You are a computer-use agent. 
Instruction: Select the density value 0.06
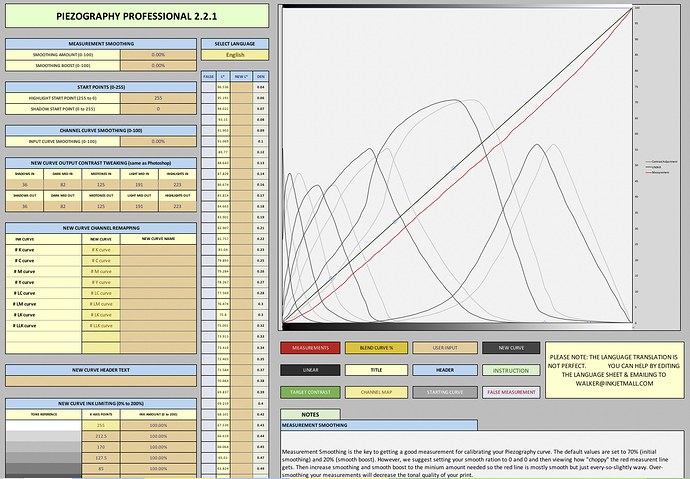[x=261, y=98]
